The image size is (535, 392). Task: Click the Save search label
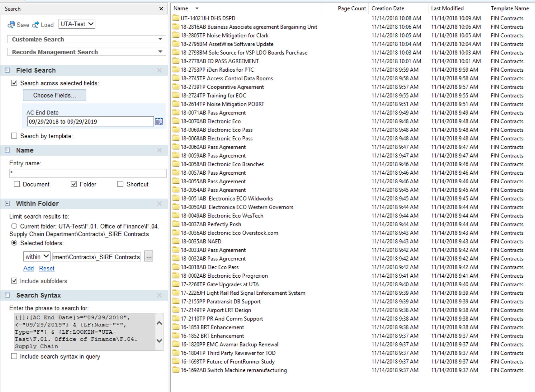[23, 25]
